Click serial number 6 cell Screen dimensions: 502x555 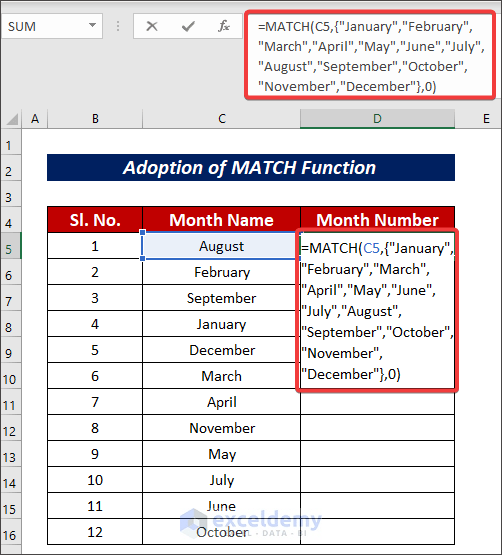click(x=95, y=376)
